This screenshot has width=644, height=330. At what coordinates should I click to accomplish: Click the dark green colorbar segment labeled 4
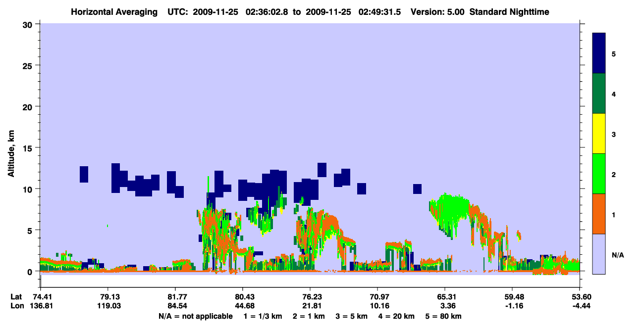(599, 94)
